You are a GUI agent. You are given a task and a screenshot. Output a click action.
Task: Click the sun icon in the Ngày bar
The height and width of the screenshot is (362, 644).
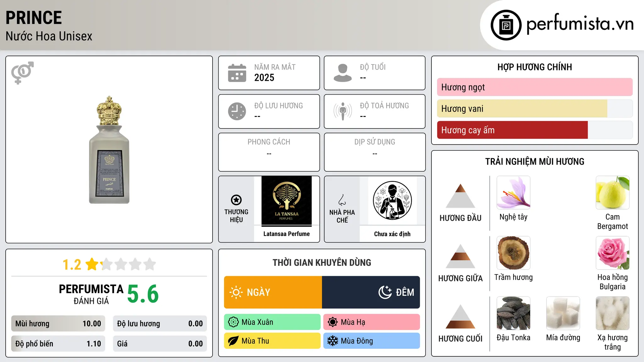(236, 292)
